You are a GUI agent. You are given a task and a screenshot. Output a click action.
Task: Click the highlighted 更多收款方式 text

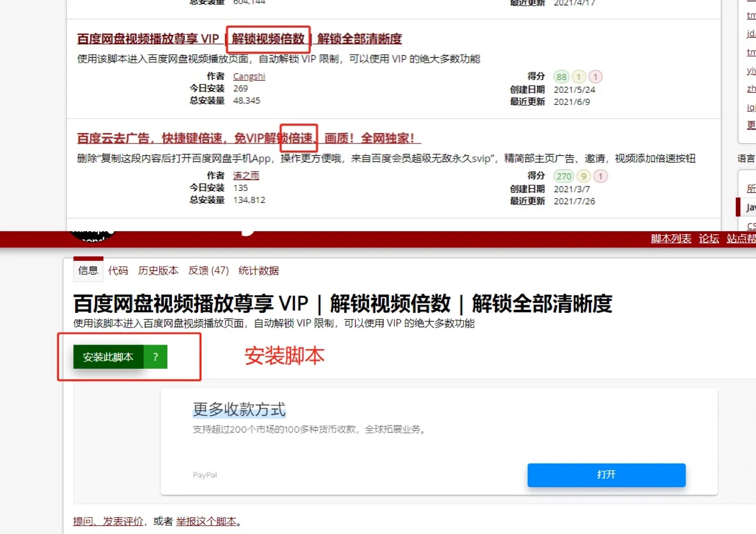238,409
